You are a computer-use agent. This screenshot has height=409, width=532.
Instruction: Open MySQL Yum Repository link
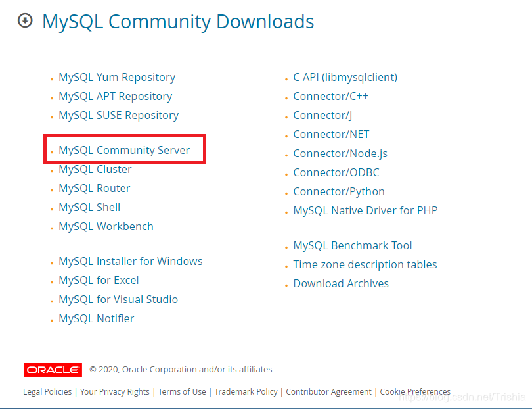[x=117, y=77]
